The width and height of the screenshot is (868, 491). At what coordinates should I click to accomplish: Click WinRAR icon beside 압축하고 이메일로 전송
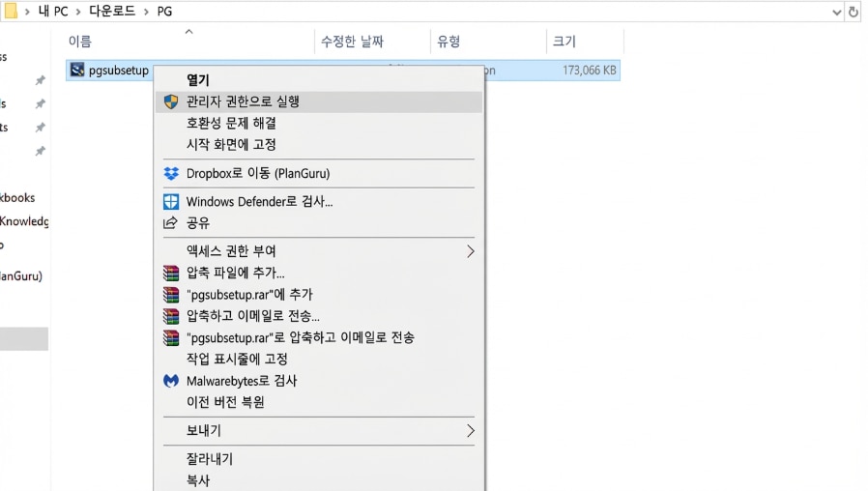tap(171, 315)
